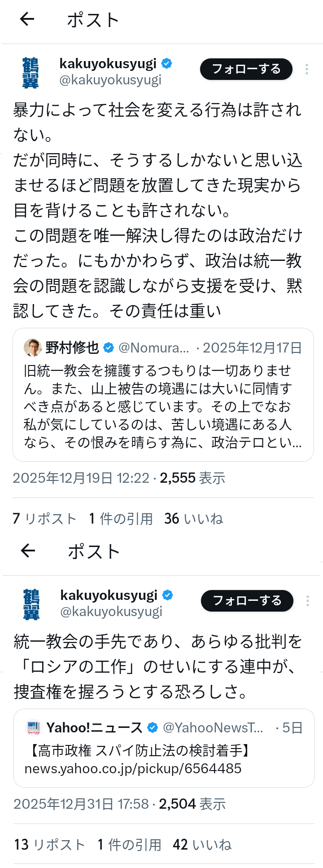Click the Yahoo!ニュース logo in quoted post
Screen dimensions: 323x868
click(34, 727)
